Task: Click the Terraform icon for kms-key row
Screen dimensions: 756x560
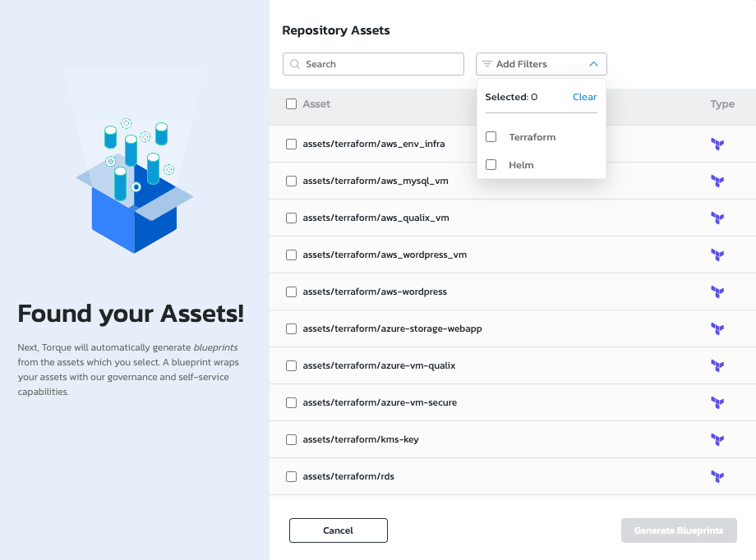Action: tap(717, 440)
